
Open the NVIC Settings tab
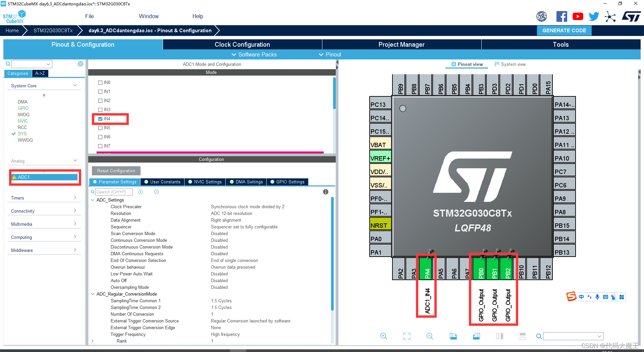click(205, 182)
